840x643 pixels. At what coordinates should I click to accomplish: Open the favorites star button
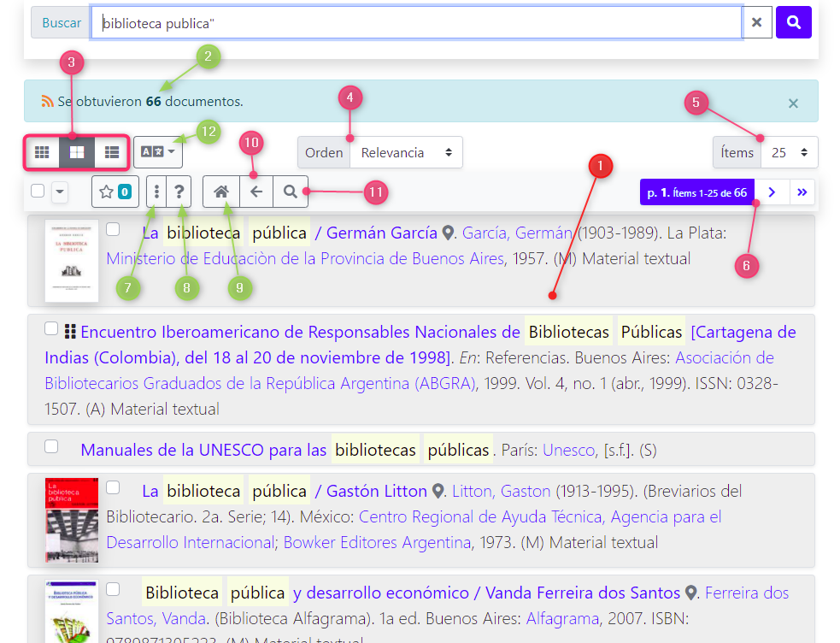click(x=115, y=192)
